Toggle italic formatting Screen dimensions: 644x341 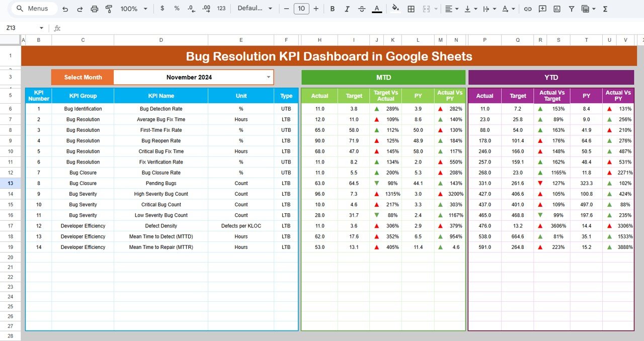tap(348, 9)
